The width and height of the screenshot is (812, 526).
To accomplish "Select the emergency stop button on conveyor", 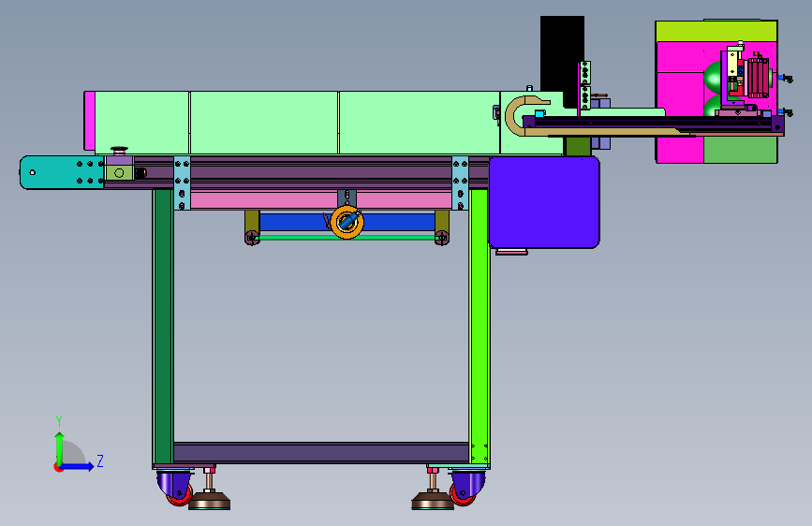I will (119, 151).
